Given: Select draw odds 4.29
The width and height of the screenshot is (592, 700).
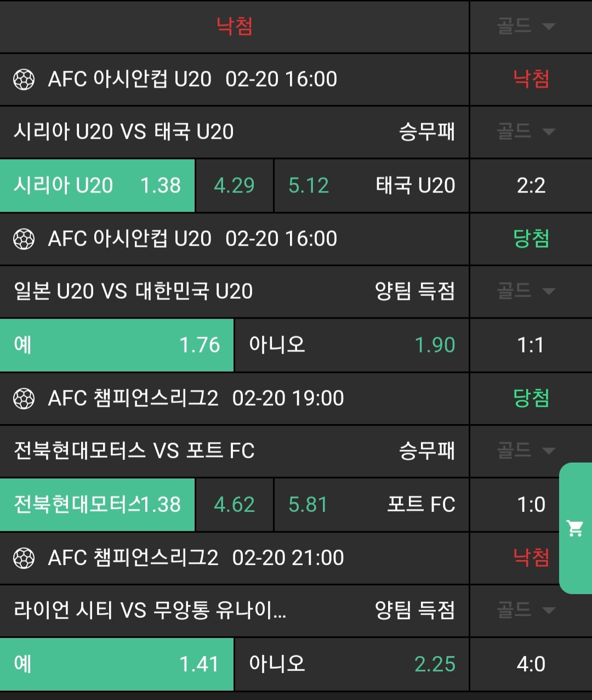Looking at the screenshot, I should click(x=234, y=185).
